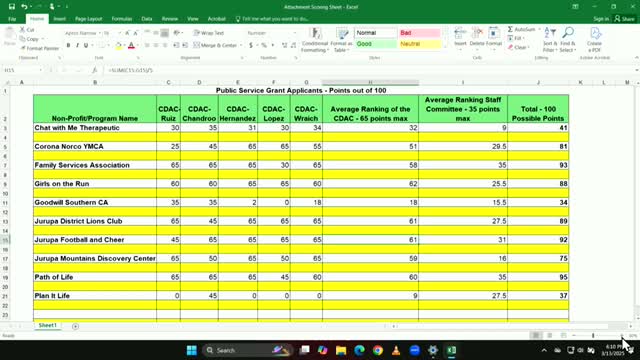Click the Share button

624,19
